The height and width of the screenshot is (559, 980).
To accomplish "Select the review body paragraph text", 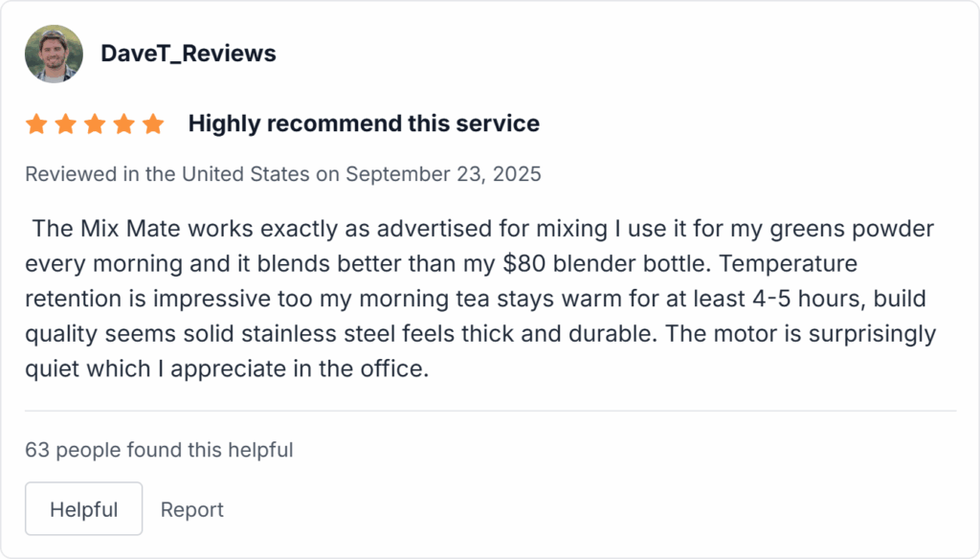I will tap(479, 297).
